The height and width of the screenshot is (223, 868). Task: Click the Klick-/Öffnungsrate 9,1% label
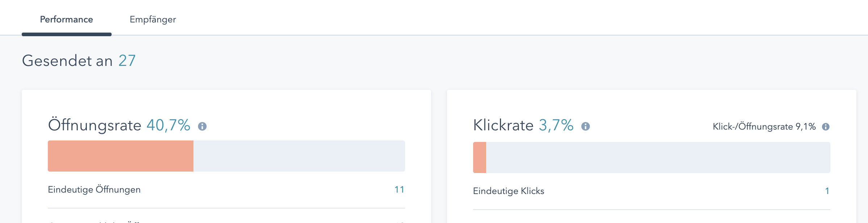(764, 127)
